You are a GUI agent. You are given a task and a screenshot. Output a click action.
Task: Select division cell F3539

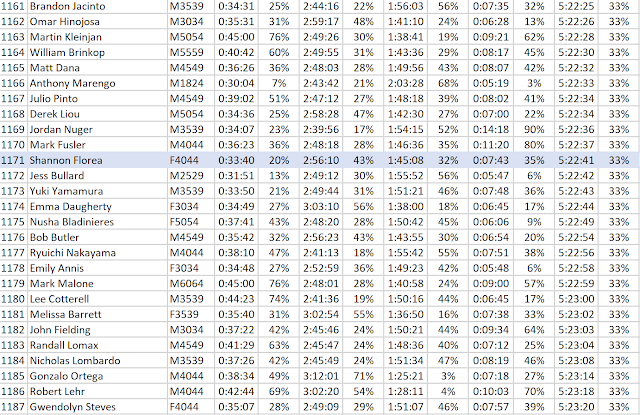pyautogui.click(x=191, y=314)
